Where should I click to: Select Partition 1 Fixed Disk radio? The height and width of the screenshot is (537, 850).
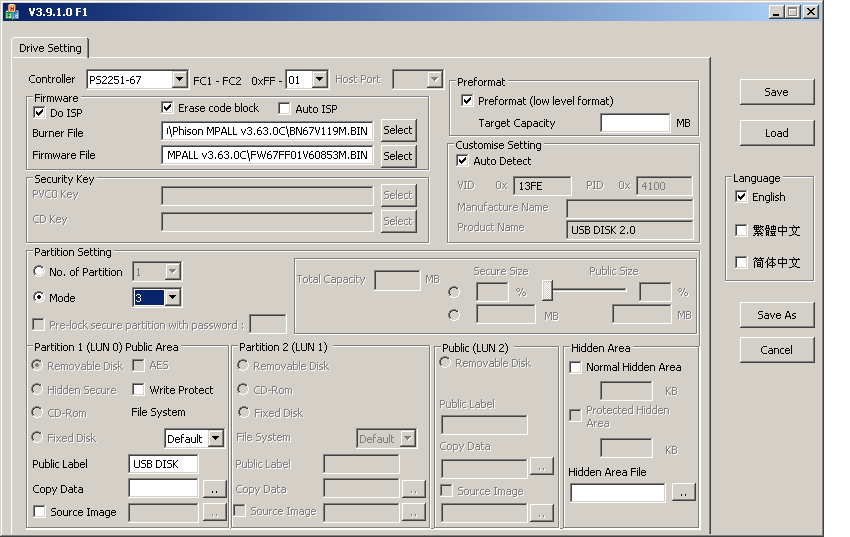37,437
